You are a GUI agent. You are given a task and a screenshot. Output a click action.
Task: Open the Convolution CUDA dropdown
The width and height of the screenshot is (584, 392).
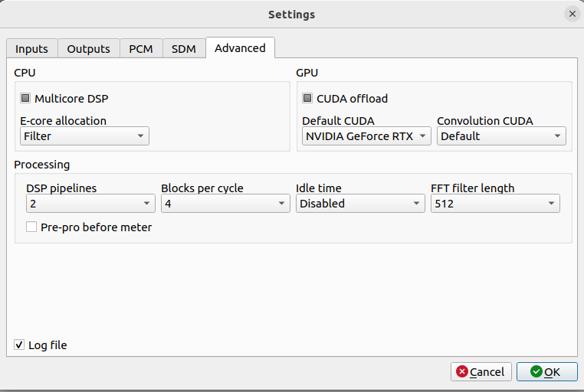pos(501,136)
